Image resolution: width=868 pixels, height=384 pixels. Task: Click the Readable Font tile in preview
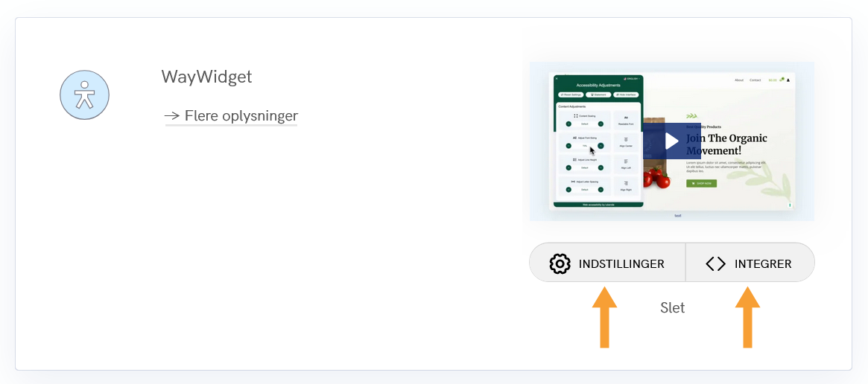click(x=627, y=120)
